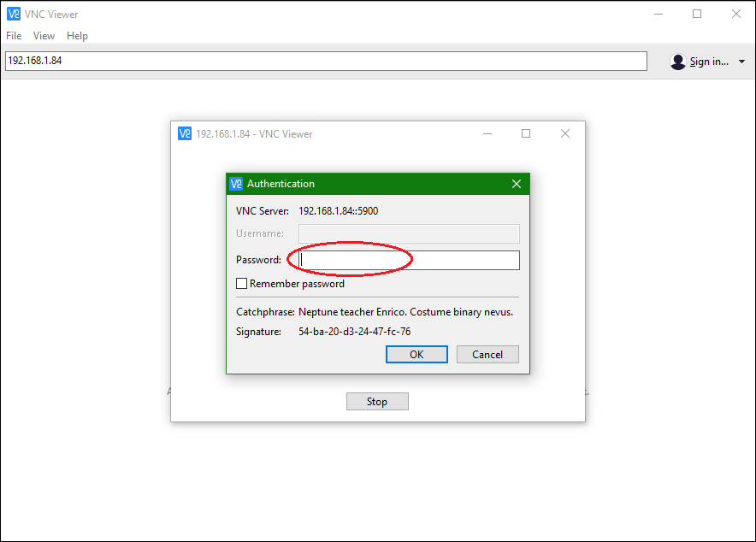This screenshot has height=542, width=756.
Task: Focus the Password input field
Action: tap(409, 260)
